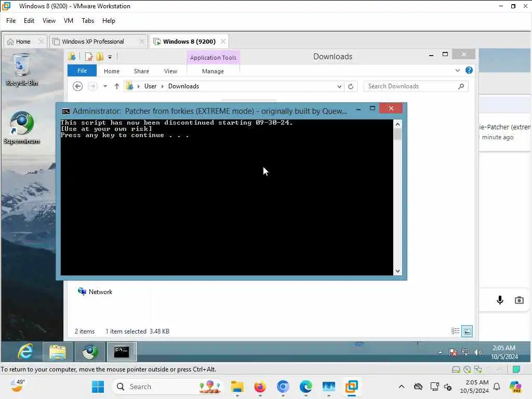Click the New Folder quick access icon

click(100, 57)
